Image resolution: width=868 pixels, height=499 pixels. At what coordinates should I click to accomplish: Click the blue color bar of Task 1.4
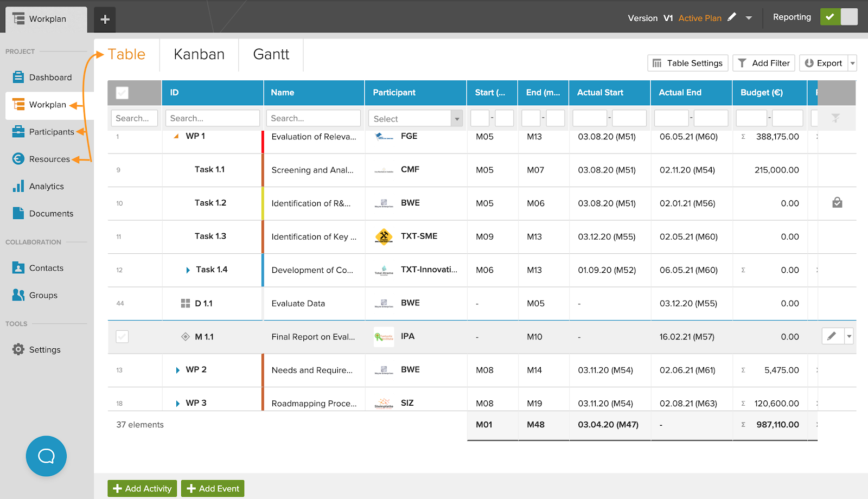pyautogui.click(x=263, y=270)
